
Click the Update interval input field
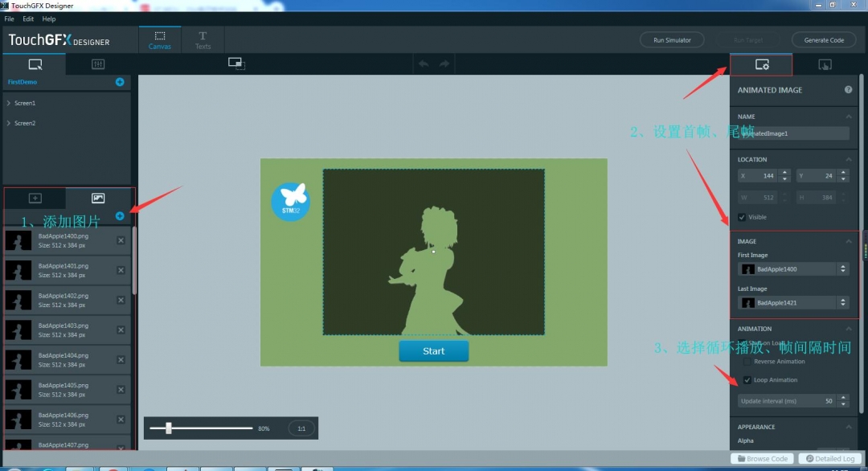pyautogui.click(x=787, y=401)
